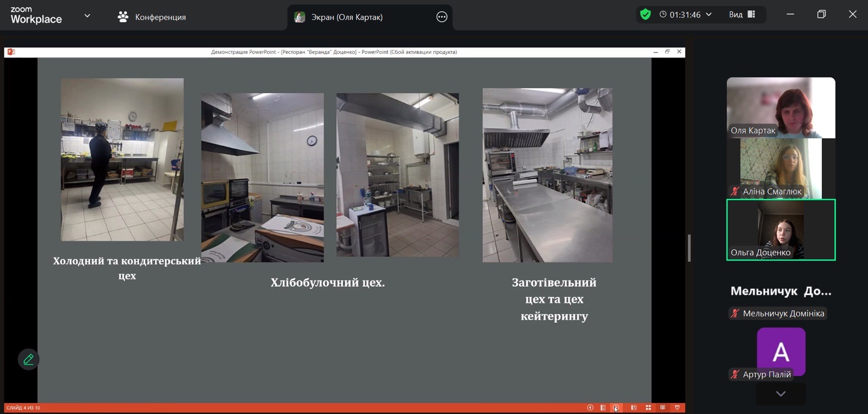This screenshot has width=868, height=414.
Task: Expand the meeting timer 01:31:46 dropdown
Action: [x=709, y=15]
